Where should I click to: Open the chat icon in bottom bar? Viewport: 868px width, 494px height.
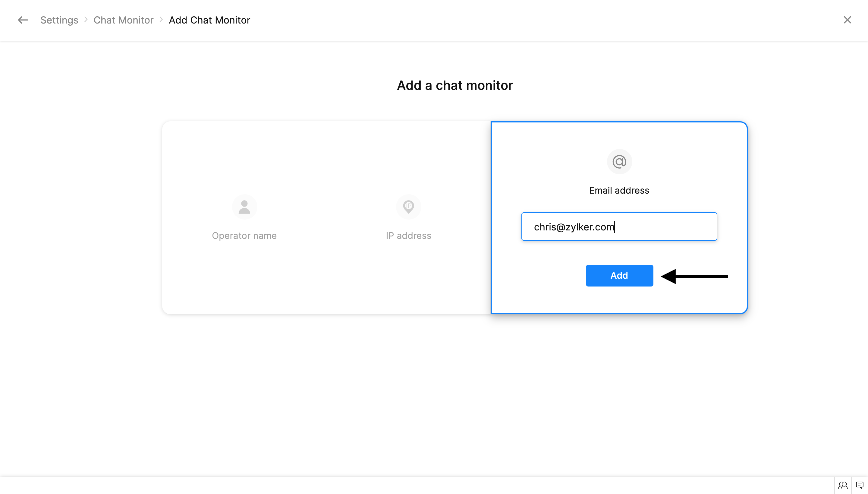tap(860, 485)
